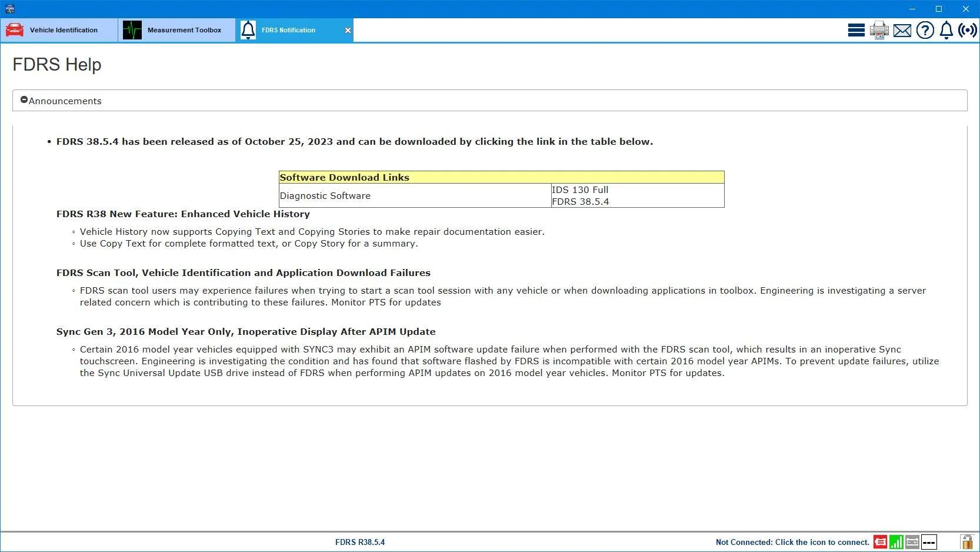Click the FDRS R38.5.4 version label
Screen dimensions: 980x552
(x=360, y=542)
